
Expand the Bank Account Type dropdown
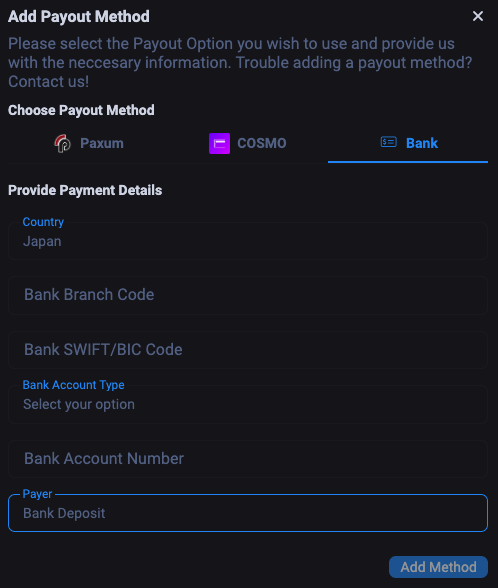(x=248, y=404)
